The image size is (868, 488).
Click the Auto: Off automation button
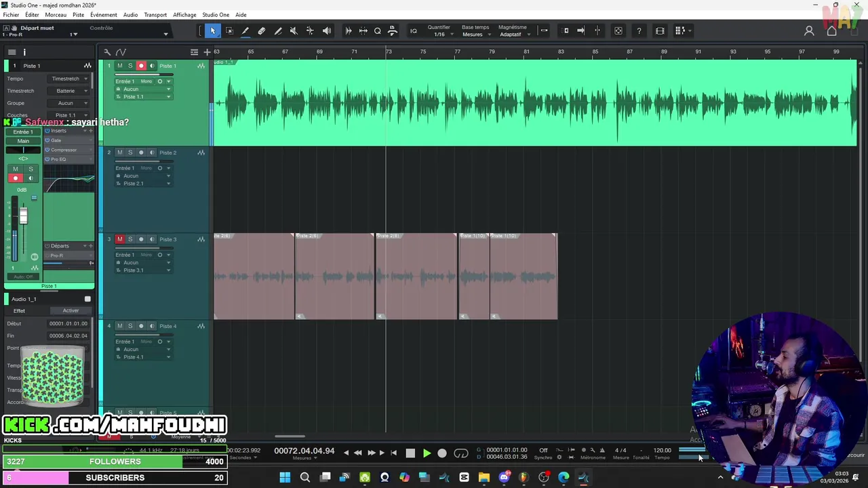coord(23,277)
